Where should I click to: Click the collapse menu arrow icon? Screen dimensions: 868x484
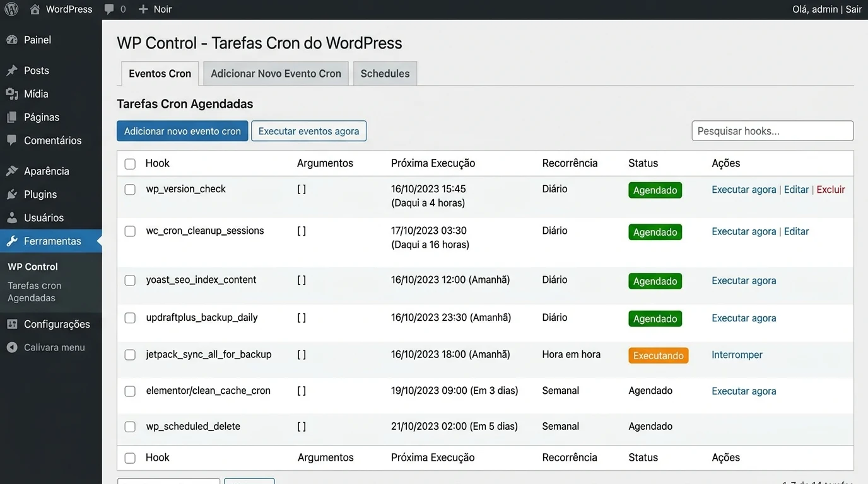click(12, 348)
